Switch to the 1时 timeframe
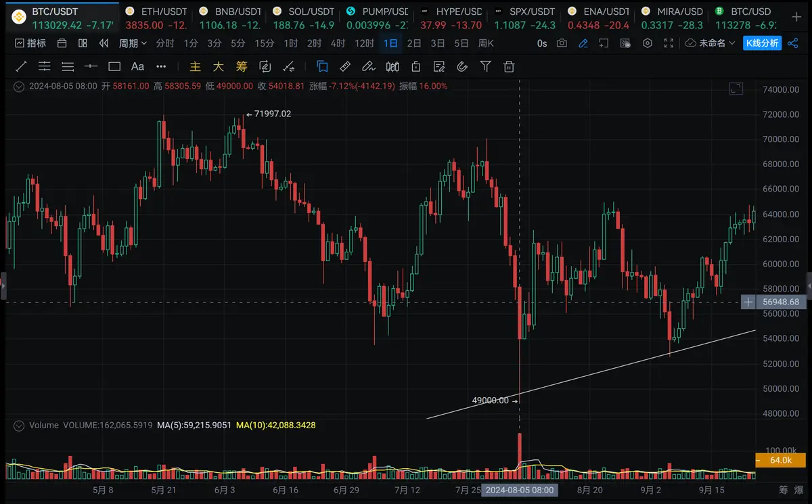 (290, 43)
